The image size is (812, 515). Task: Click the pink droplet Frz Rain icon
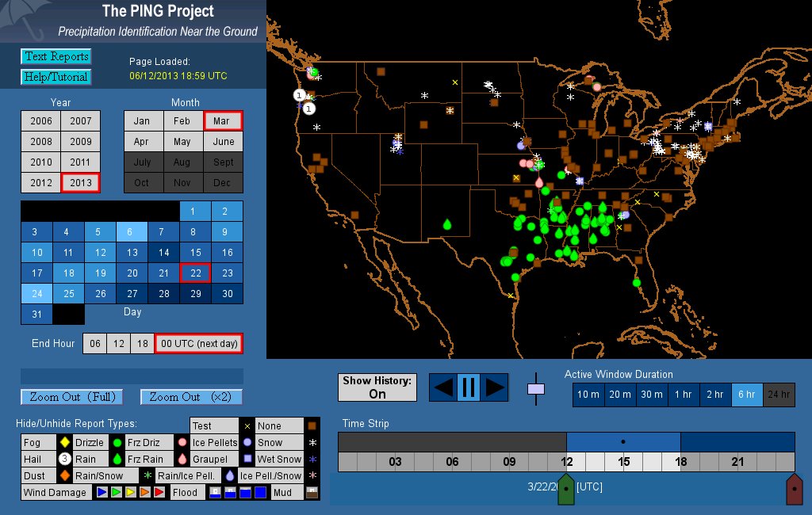(182, 459)
